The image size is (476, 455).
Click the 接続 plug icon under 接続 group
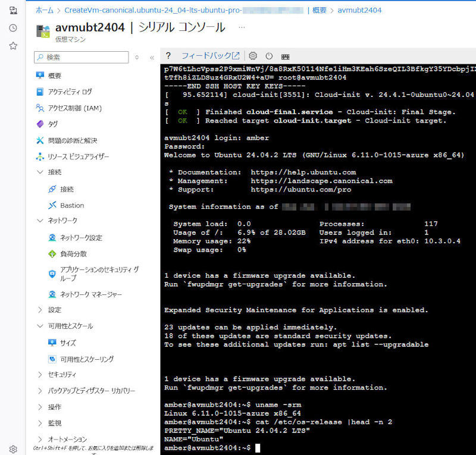52,189
